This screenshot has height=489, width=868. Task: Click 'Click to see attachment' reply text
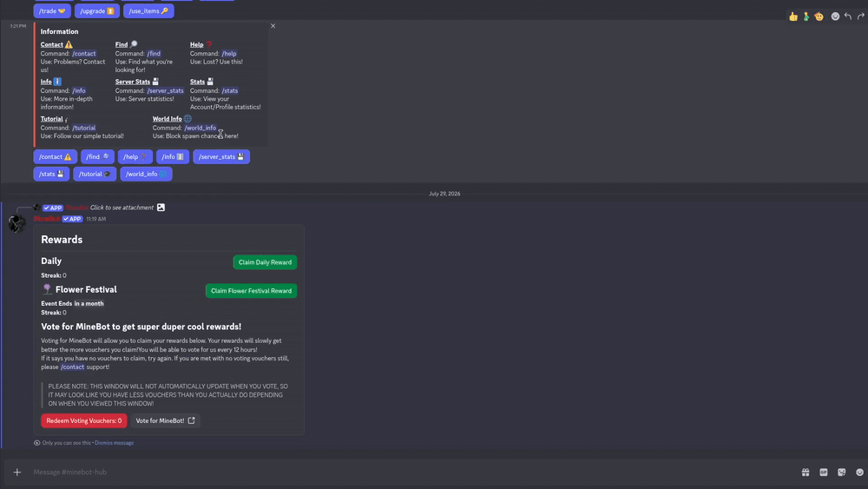(x=122, y=208)
